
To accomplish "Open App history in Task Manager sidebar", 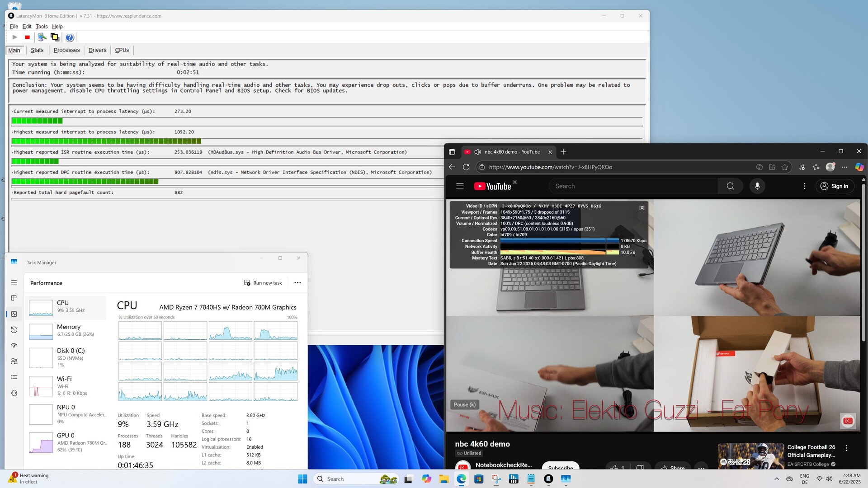I will coord(14,330).
